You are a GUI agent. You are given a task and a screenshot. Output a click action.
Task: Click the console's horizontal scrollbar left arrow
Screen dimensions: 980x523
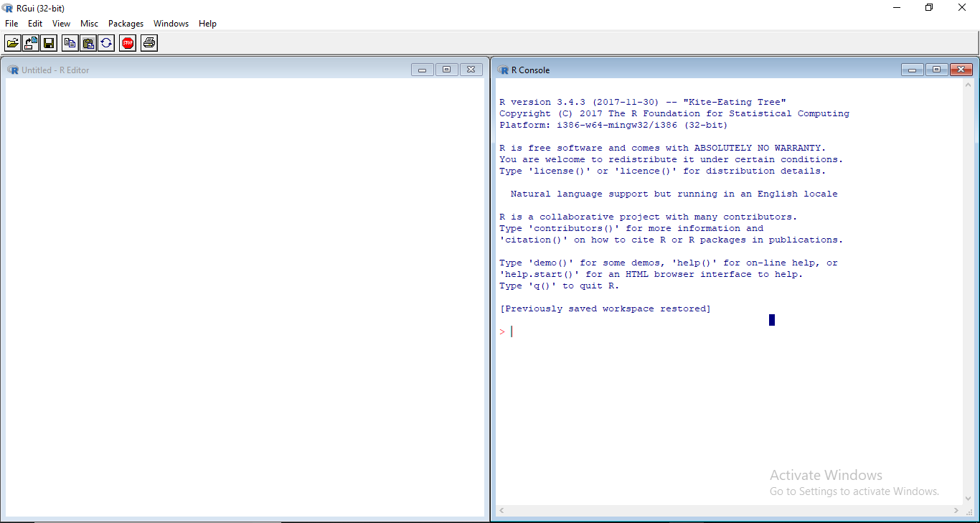501,510
